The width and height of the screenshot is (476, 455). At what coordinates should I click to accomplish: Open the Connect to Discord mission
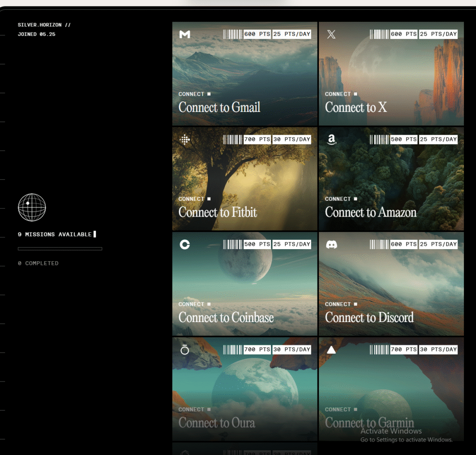(369, 317)
